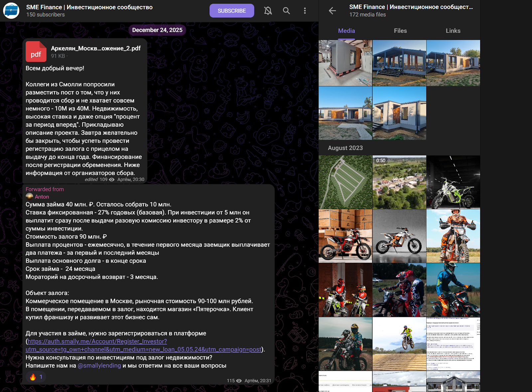532x392 pixels.
Task: Open search in the channel
Action: [x=286, y=11]
